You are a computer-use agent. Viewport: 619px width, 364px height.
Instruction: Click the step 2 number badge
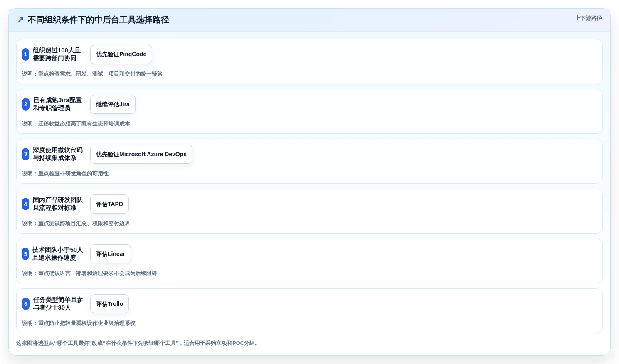25,104
